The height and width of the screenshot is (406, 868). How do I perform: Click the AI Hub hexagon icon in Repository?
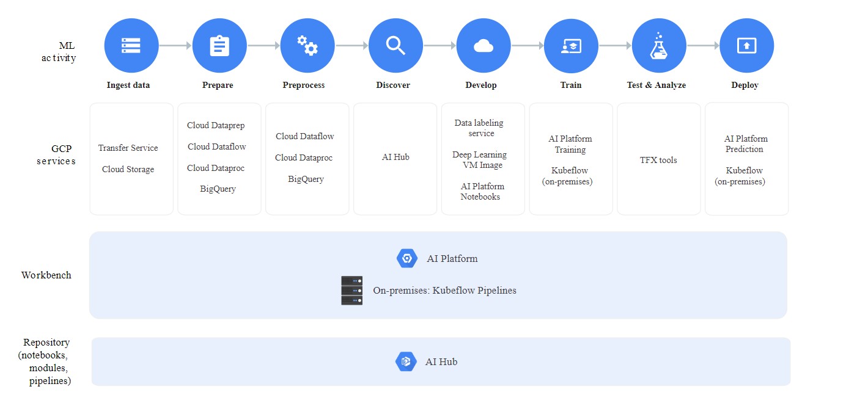point(406,361)
